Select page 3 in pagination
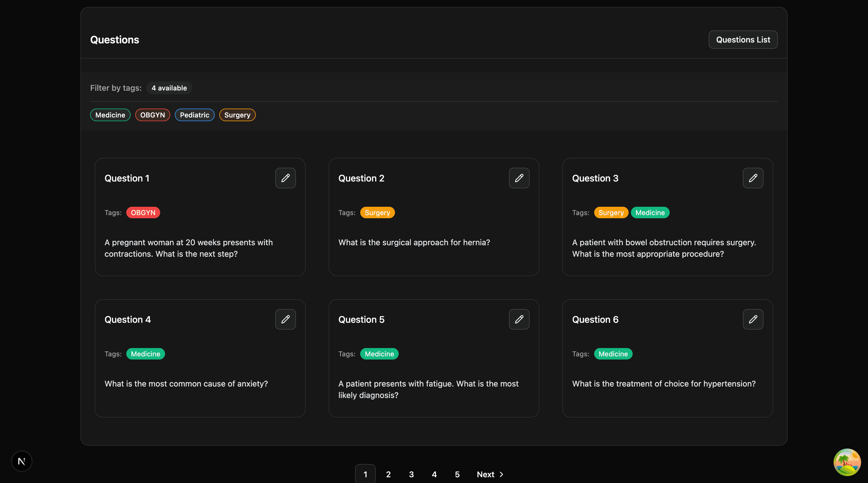This screenshot has width=868, height=483. click(x=411, y=474)
